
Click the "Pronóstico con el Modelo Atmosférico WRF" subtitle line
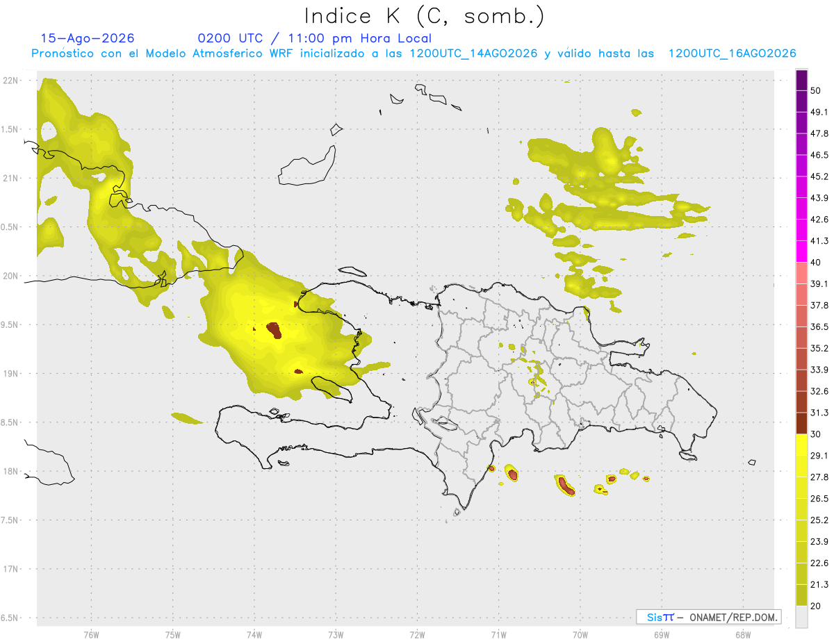(414, 53)
